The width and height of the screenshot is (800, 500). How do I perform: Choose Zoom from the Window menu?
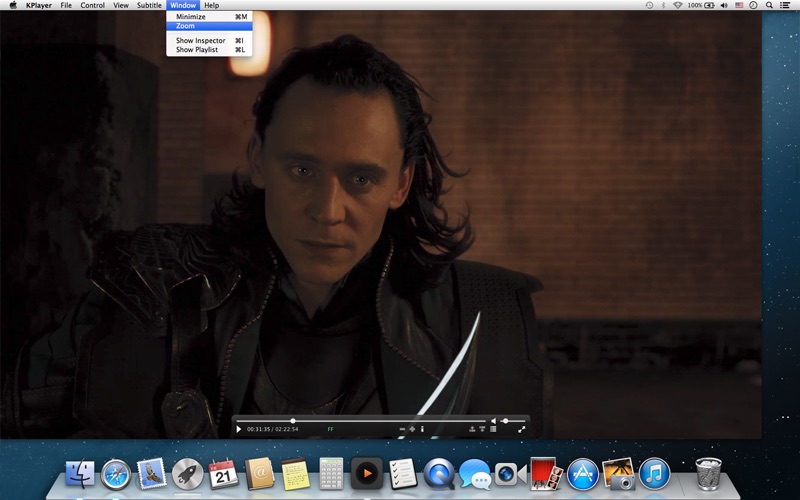click(x=209, y=26)
